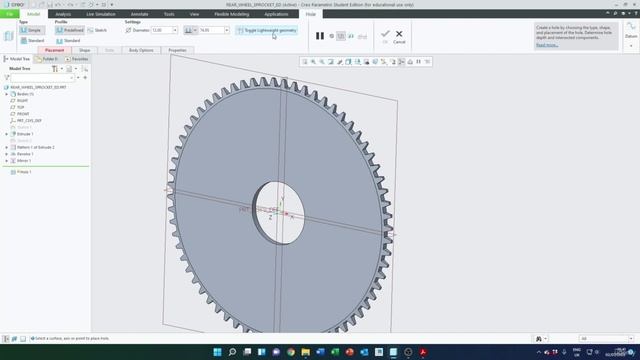Click the model tree filter funnel icon
Viewport: 640px width, 360px height.
pos(7,78)
